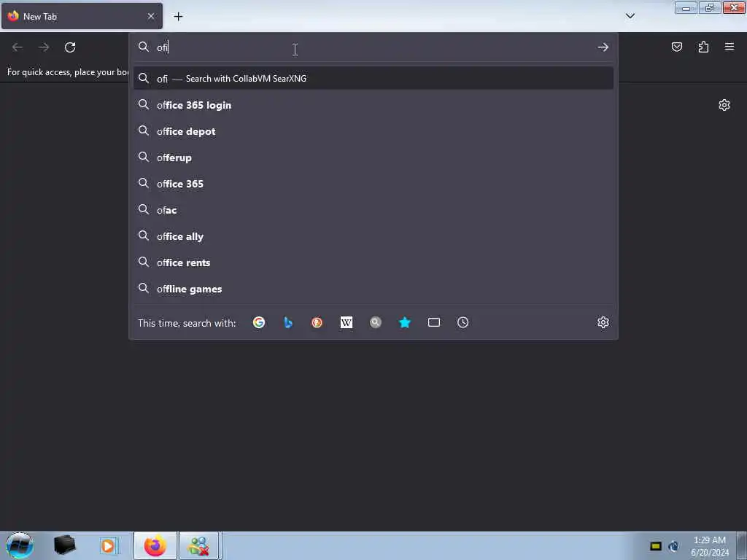
Task: Choose "ofi — Search with CollabVM SearXNG"
Action: tap(373, 79)
